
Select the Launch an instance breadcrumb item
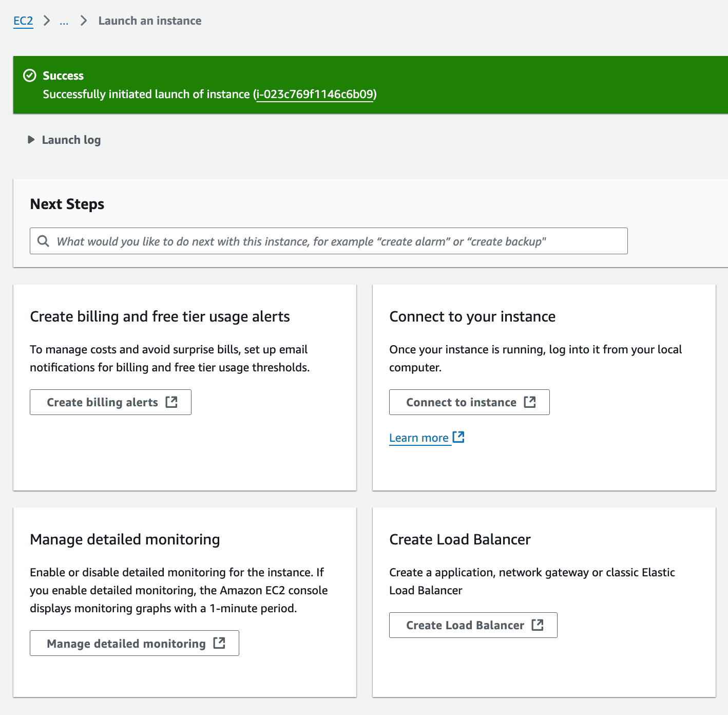[149, 21]
